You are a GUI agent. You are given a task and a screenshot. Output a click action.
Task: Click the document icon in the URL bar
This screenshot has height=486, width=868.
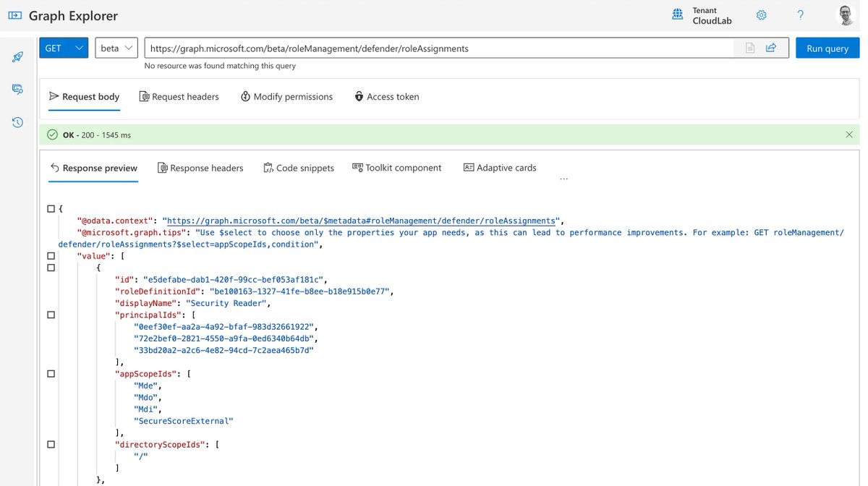pos(750,48)
